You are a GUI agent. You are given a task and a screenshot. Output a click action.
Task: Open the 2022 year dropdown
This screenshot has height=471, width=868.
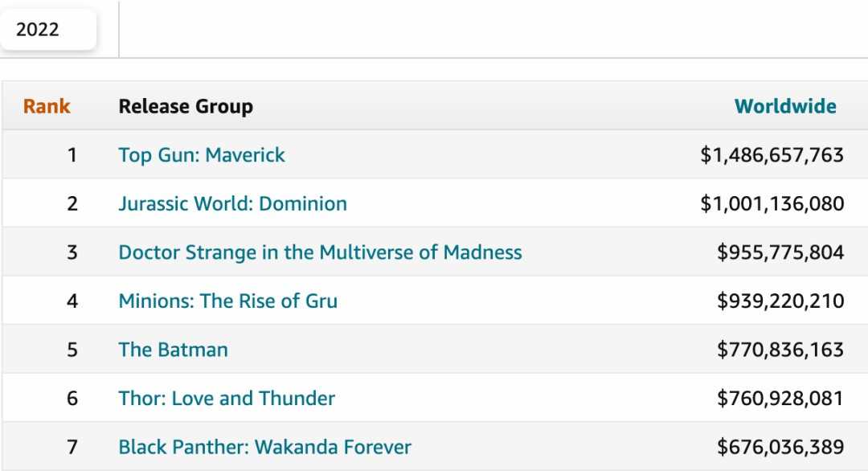(47, 31)
